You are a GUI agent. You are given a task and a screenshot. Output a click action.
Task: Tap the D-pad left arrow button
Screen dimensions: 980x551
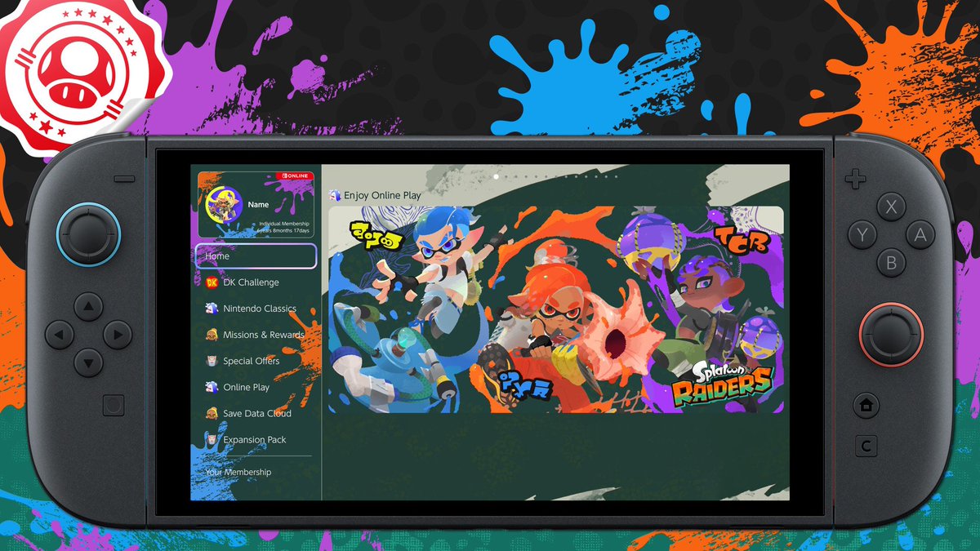point(60,334)
